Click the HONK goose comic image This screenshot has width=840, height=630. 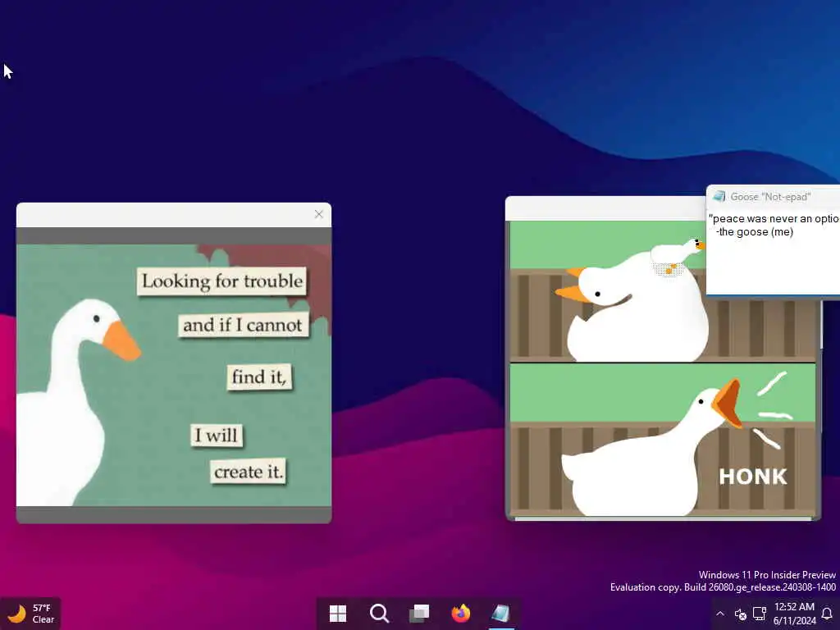click(663, 368)
